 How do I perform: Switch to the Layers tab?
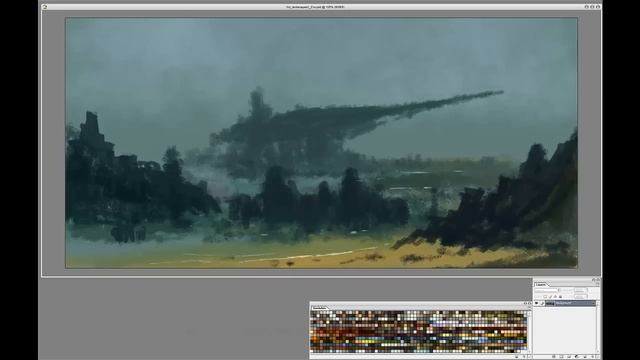click(540, 284)
